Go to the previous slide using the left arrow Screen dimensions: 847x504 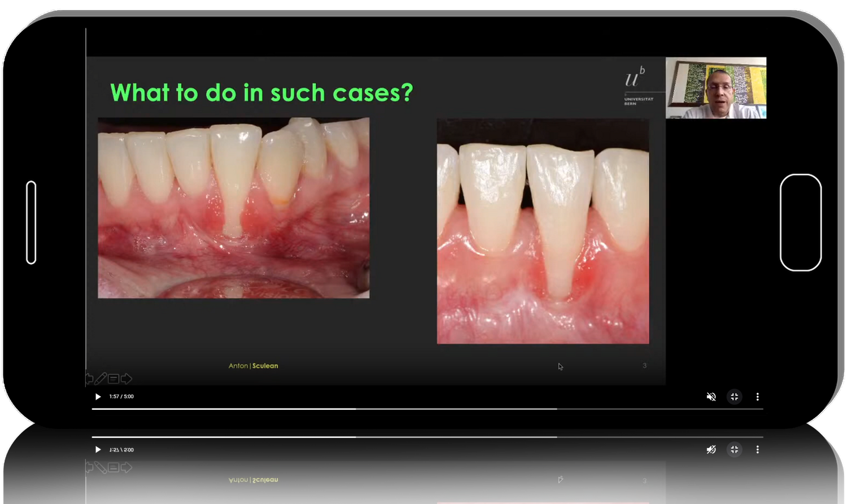point(89,379)
